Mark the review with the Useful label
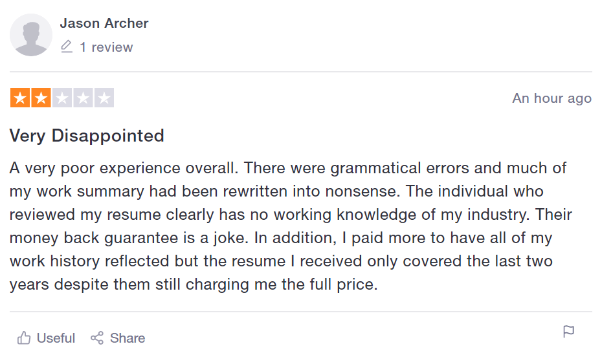The image size is (613, 364). pyautogui.click(x=56, y=338)
